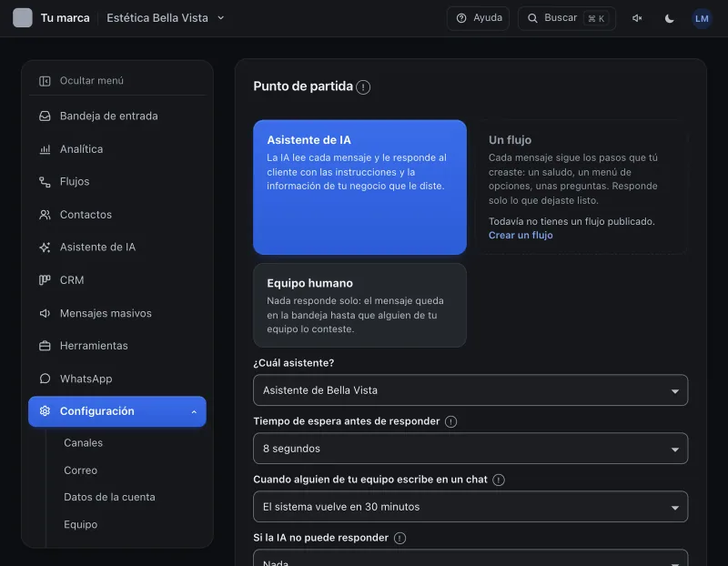Viewport: 728px width, 566px height.
Task: Click the Mensajes masivos megaphone icon
Action: pos(45,313)
